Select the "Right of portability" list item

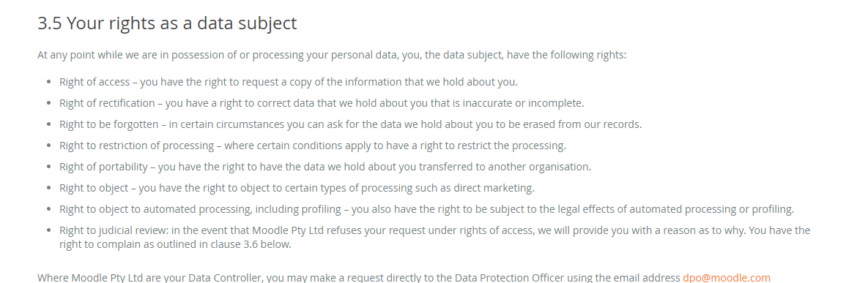tap(325, 167)
